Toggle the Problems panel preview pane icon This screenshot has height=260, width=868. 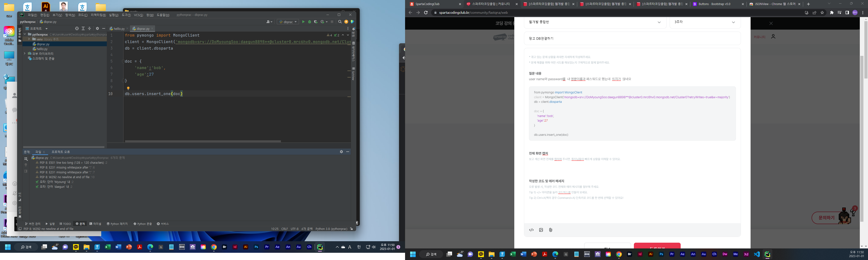[26, 171]
